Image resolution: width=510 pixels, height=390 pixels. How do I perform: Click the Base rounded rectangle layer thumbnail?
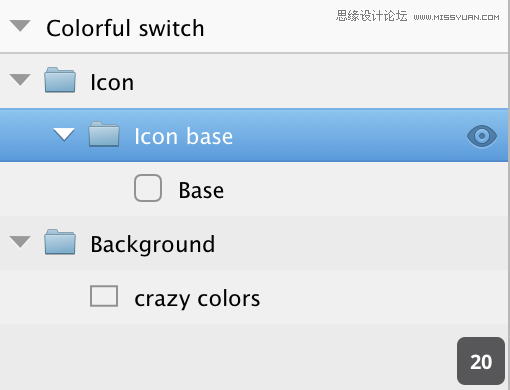148,188
